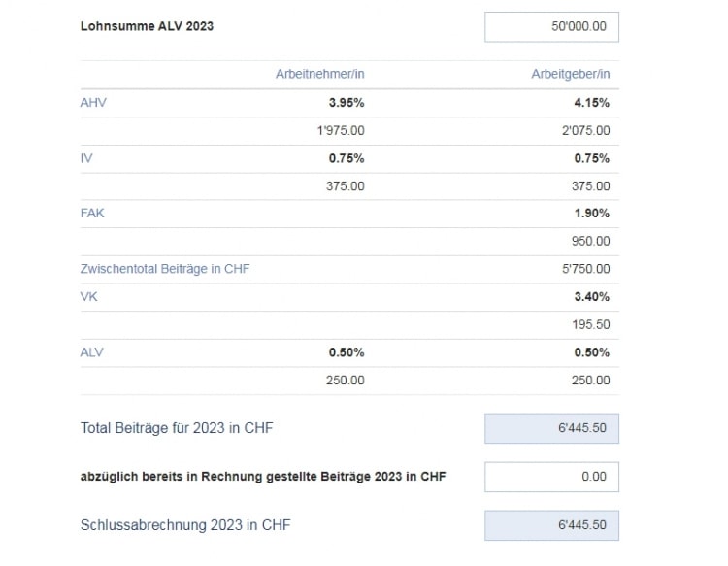The height and width of the screenshot is (566, 728).
Task: Click the IV row label
Action: (x=86, y=158)
